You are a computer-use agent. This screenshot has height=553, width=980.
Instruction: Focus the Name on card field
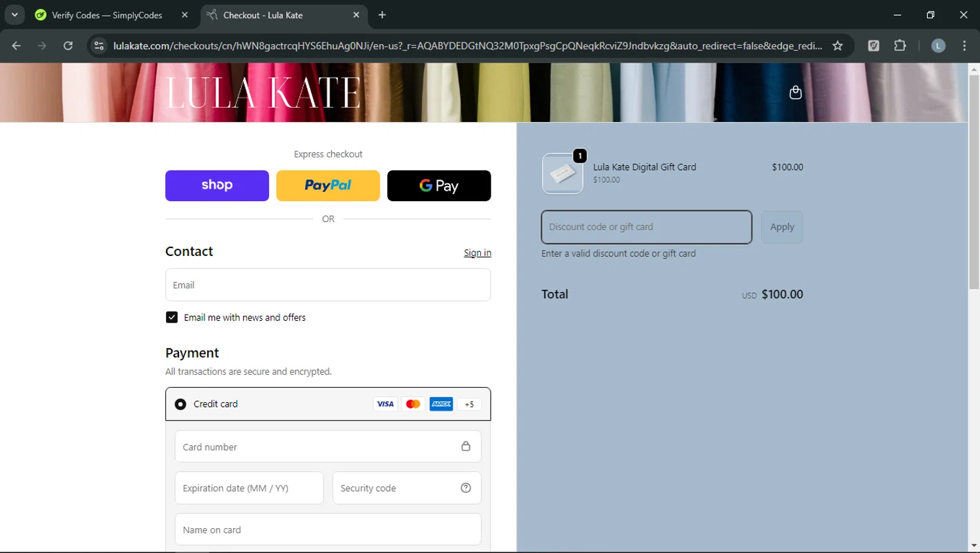click(328, 529)
